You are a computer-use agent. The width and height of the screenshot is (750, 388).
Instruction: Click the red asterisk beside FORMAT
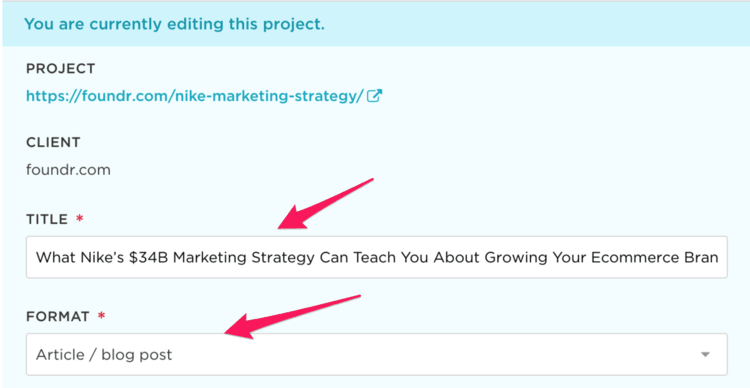(101, 315)
